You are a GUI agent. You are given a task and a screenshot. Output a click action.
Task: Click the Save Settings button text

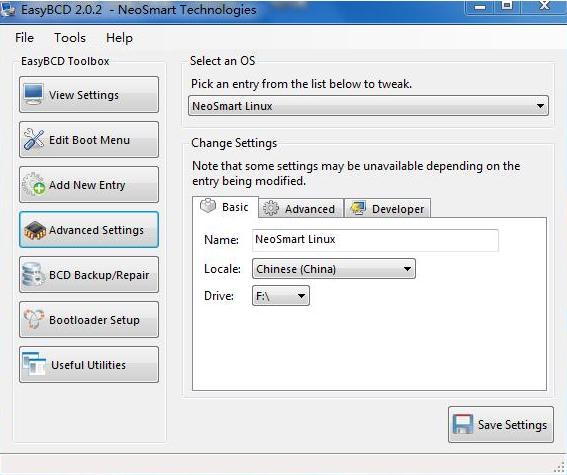512,425
